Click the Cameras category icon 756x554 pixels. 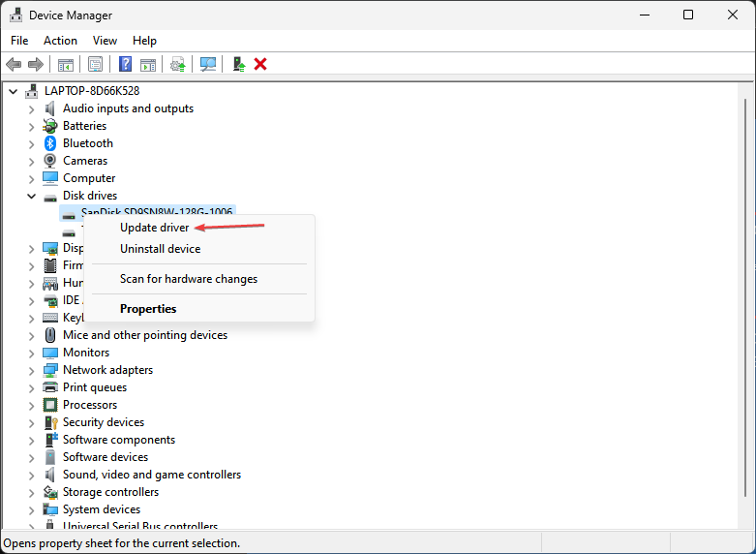(50, 161)
